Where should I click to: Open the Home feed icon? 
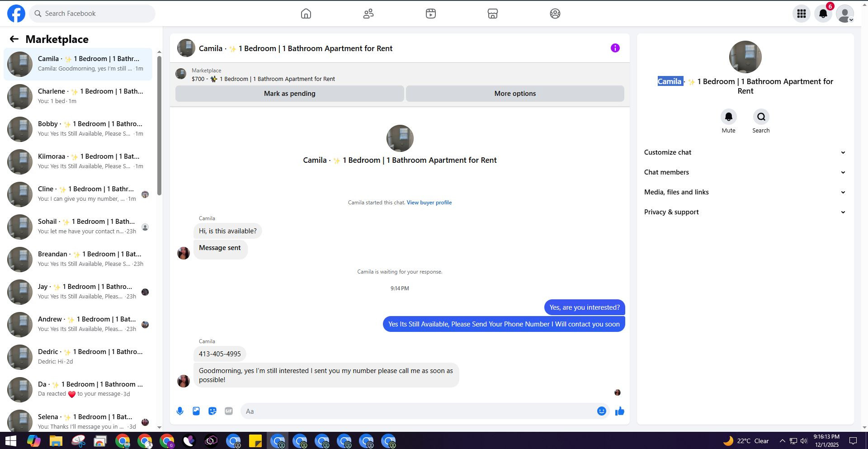tap(306, 14)
